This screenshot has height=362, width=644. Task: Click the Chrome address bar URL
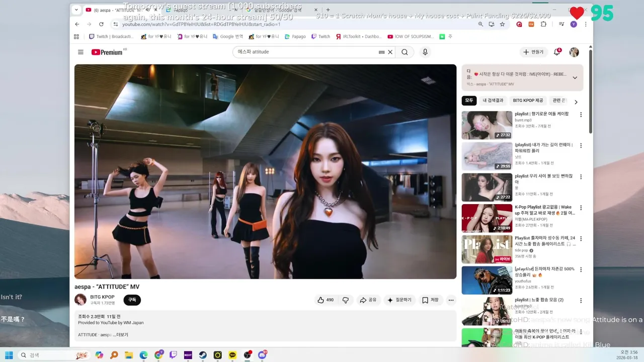201,24
